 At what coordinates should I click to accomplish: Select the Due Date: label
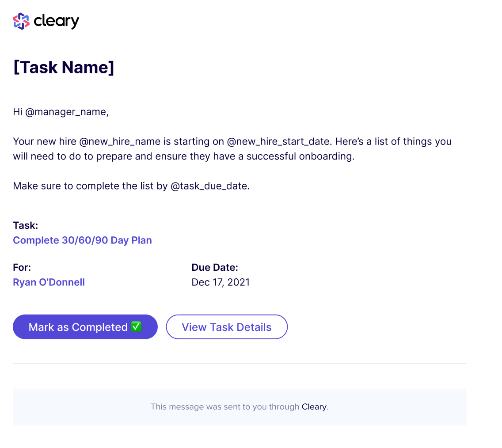tap(215, 267)
